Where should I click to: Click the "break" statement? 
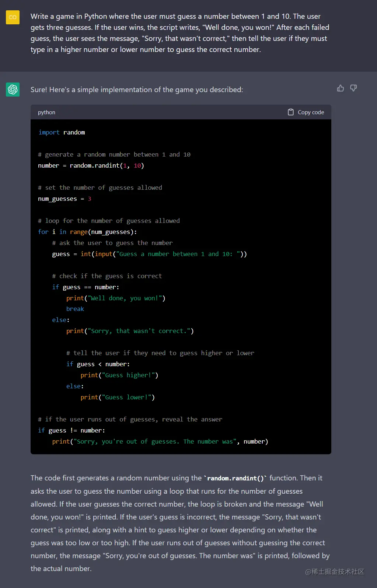[x=75, y=309]
